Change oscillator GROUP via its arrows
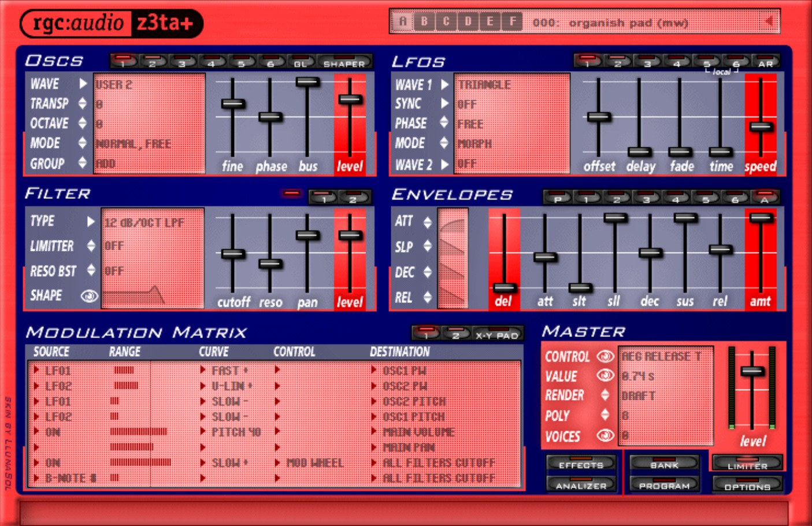 click(x=83, y=163)
